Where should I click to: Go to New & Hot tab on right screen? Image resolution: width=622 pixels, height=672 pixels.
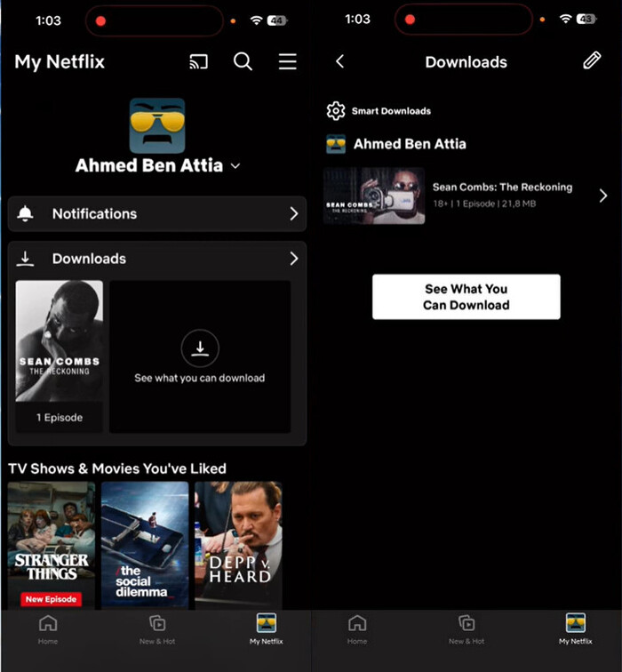(x=466, y=629)
